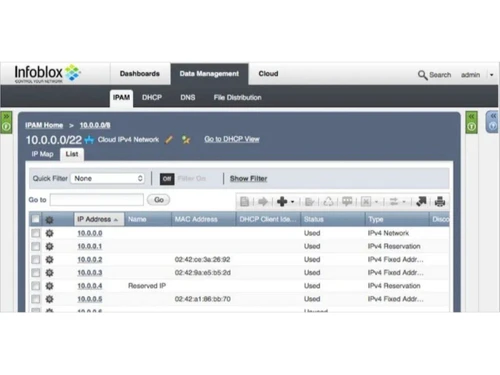
Task: Click the Infoblox logo
Action: pos(47,74)
